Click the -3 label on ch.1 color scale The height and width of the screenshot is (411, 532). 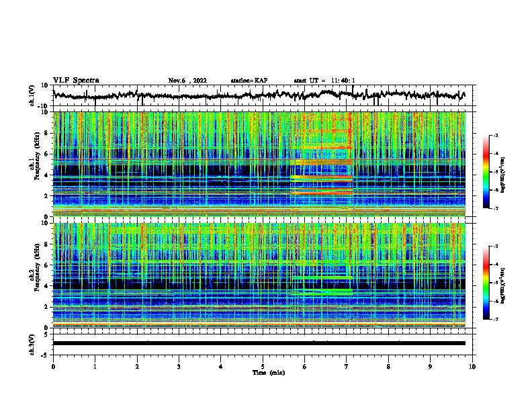tap(496, 135)
